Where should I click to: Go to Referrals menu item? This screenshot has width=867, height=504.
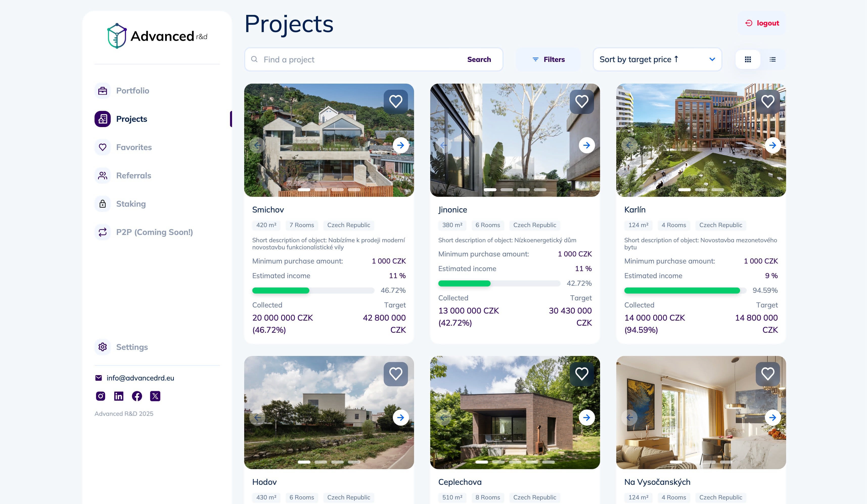click(133, 176)
